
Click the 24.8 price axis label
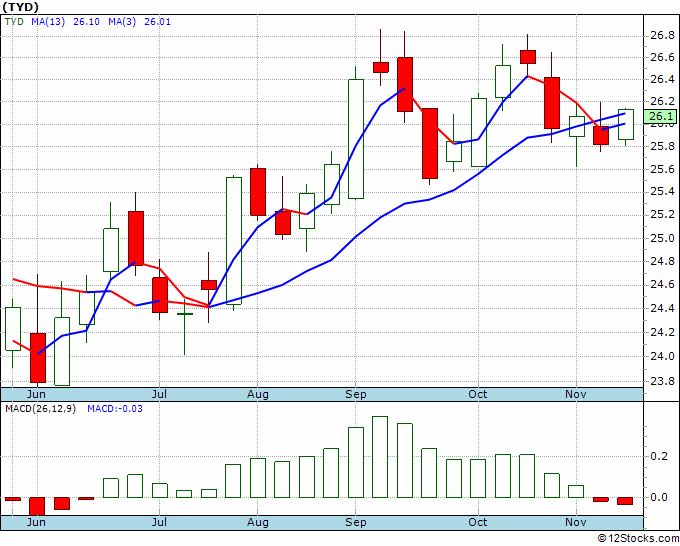coord(662,262)
